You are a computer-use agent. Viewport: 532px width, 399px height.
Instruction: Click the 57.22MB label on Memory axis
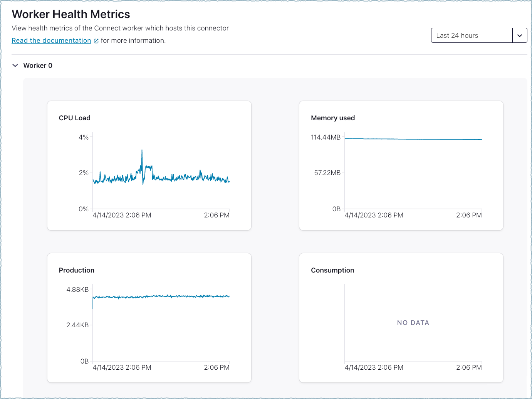(x=327, y=173)
